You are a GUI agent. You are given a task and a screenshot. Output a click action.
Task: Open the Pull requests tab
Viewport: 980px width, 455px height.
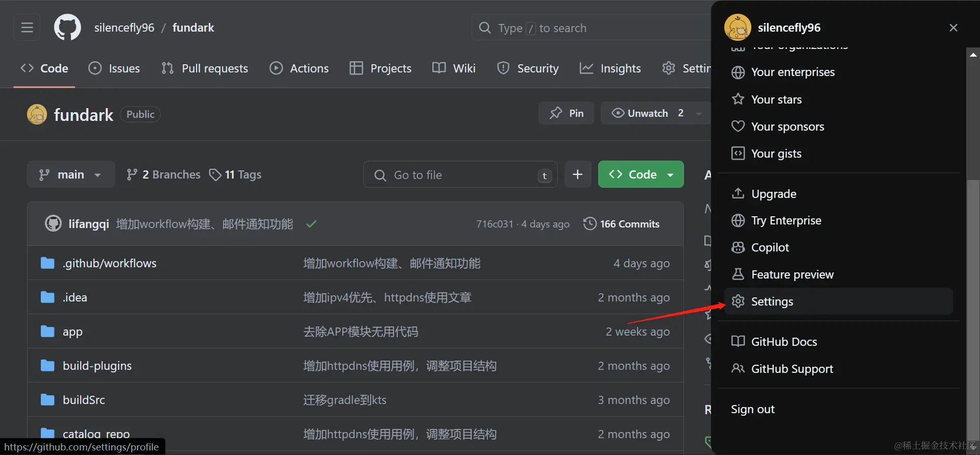tap(205, 68)
